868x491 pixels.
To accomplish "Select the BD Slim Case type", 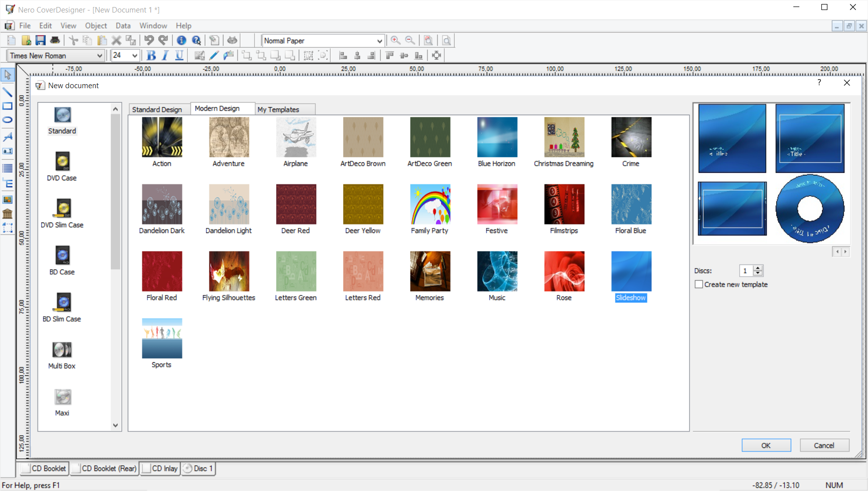I will click(x=62, y=308).
